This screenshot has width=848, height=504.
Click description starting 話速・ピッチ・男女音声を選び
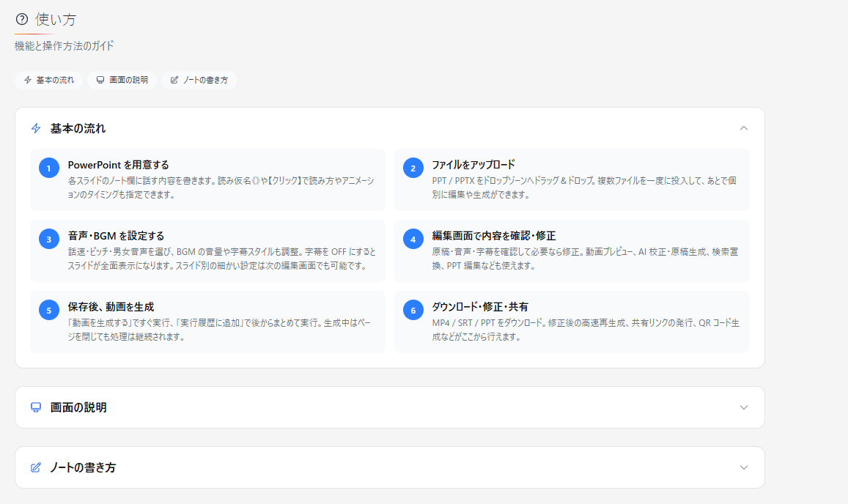coord(222,259)
